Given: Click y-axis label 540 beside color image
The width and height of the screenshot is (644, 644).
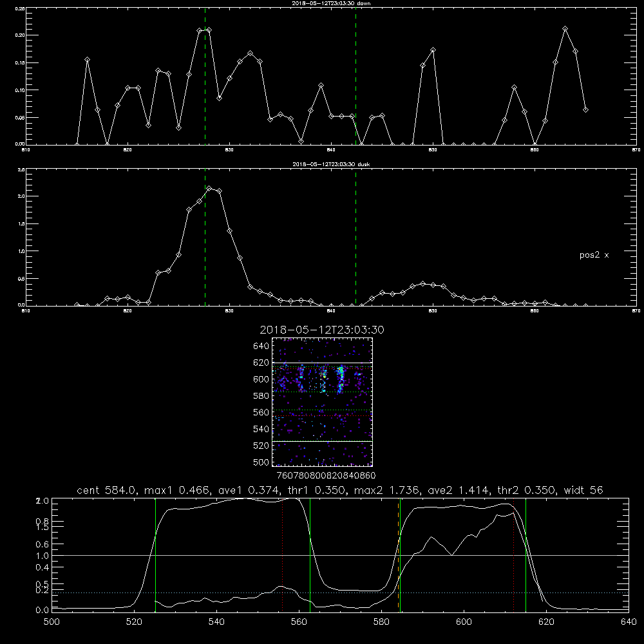Looking at the screenshot, I should (261, 429).
